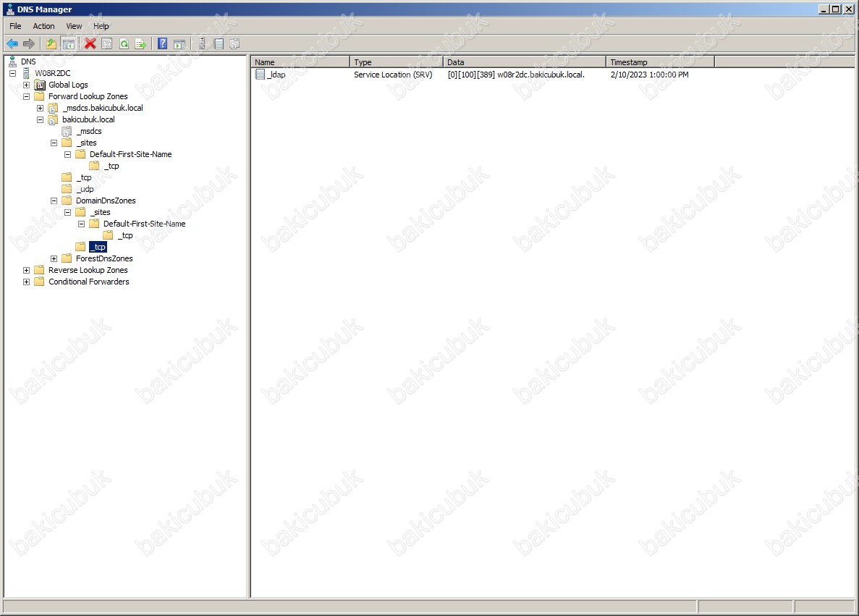The image size is (859, 616).
Task: Click the green Refresh toolbar icon
Action: pos(124,44)
